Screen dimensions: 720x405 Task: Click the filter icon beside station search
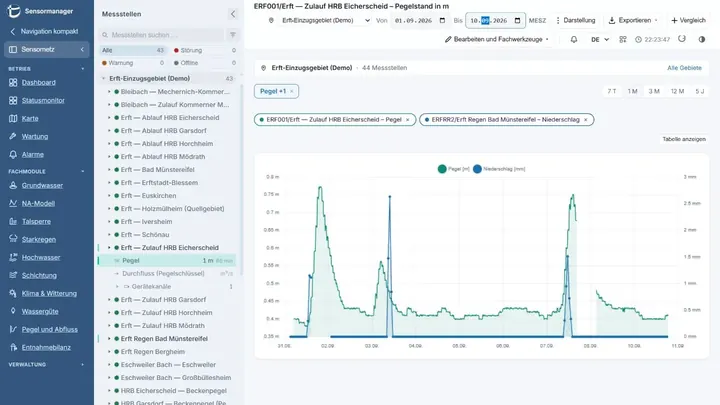pos(233,35)
